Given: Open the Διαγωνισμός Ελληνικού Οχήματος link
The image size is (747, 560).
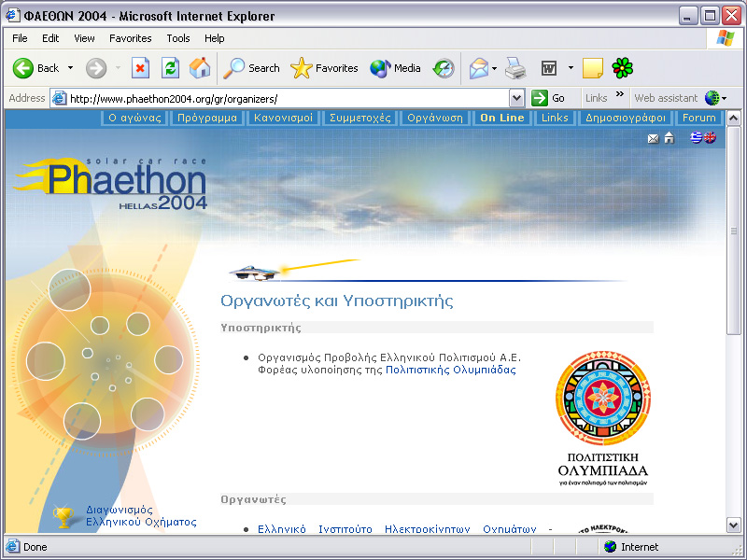Looking at the screenshot, I should [x=141, y=516].
